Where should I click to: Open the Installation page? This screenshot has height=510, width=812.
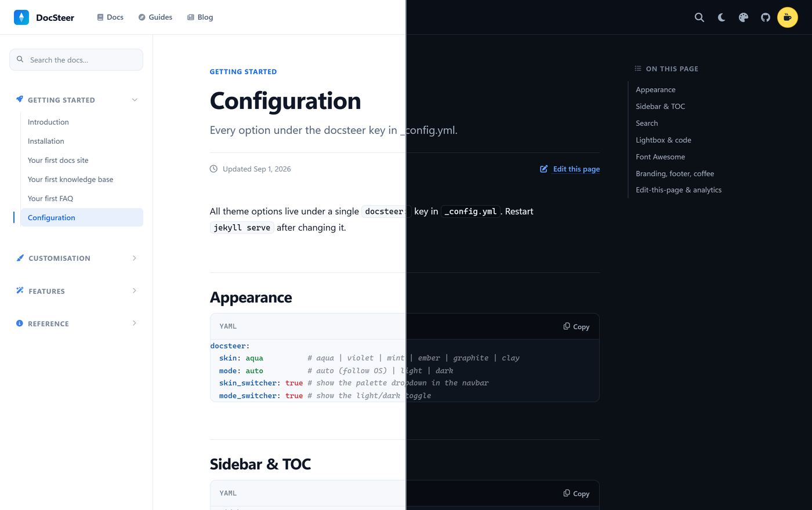coord(46,141)
